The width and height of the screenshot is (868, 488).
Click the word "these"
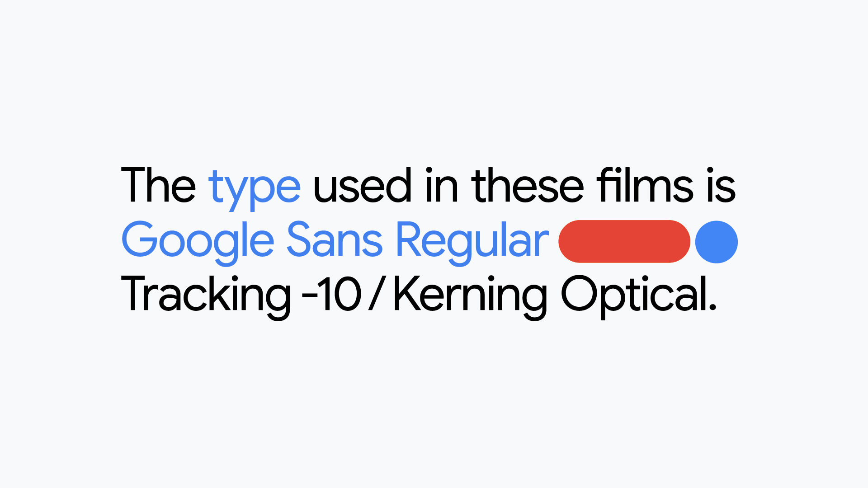(527, 185)
